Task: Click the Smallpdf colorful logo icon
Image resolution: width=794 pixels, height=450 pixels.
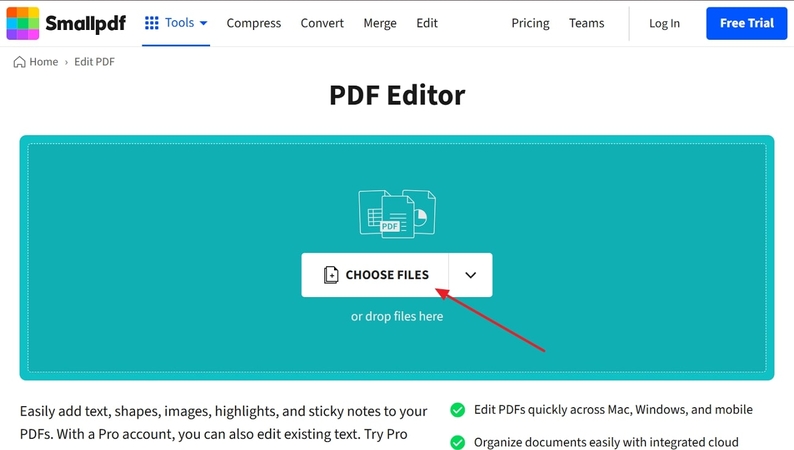Action: pyautogui.click(x=23, y=23)
